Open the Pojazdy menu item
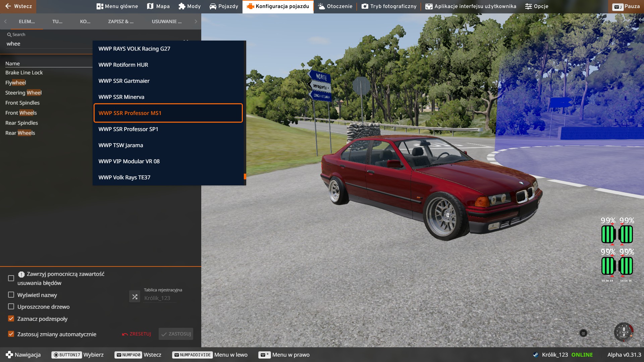This screenshot has width=644, height=362. click(x=224, y=6)
